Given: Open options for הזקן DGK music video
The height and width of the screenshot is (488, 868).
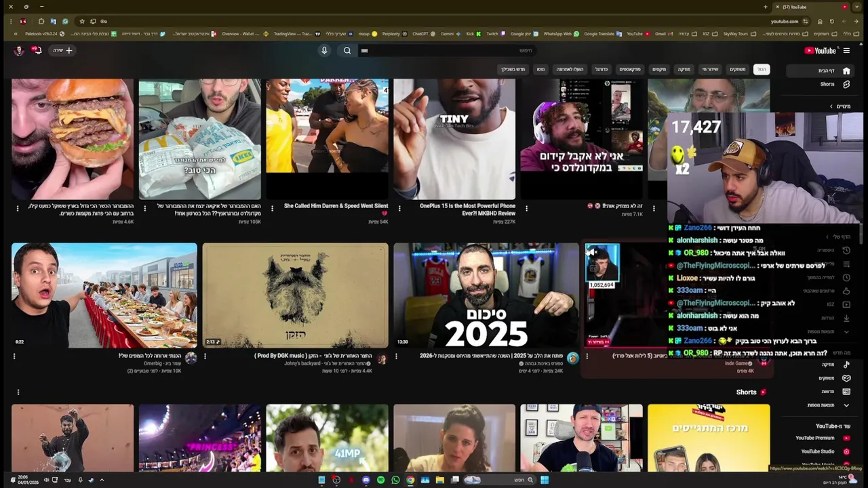Looking at the screenshot, I should [205, 357].
